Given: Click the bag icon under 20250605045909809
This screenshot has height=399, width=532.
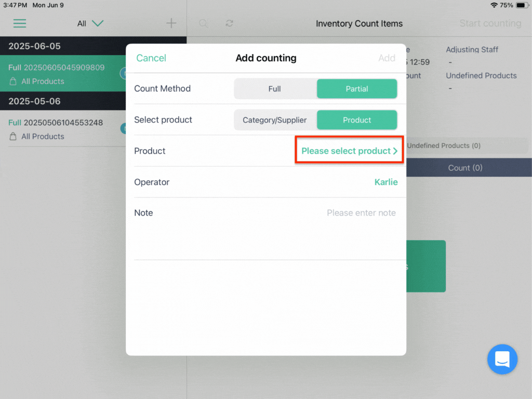Looking at the screenshot, I should tap(13, 82).
